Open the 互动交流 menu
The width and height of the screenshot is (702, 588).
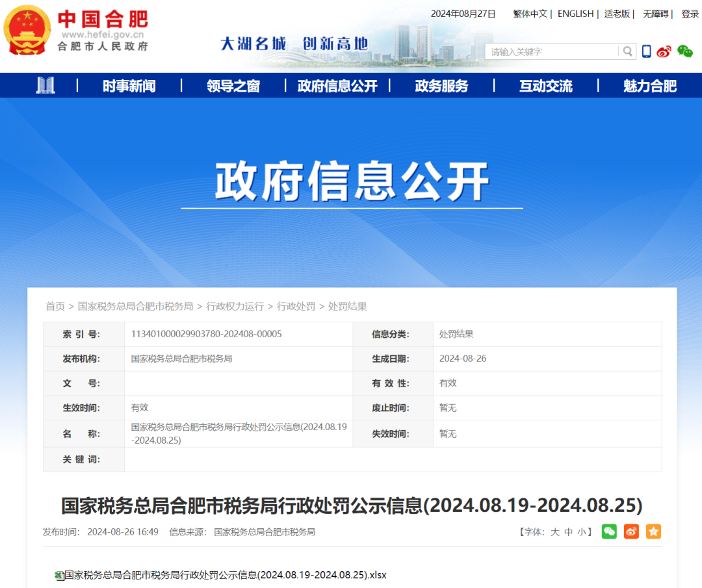coord(546,86)
